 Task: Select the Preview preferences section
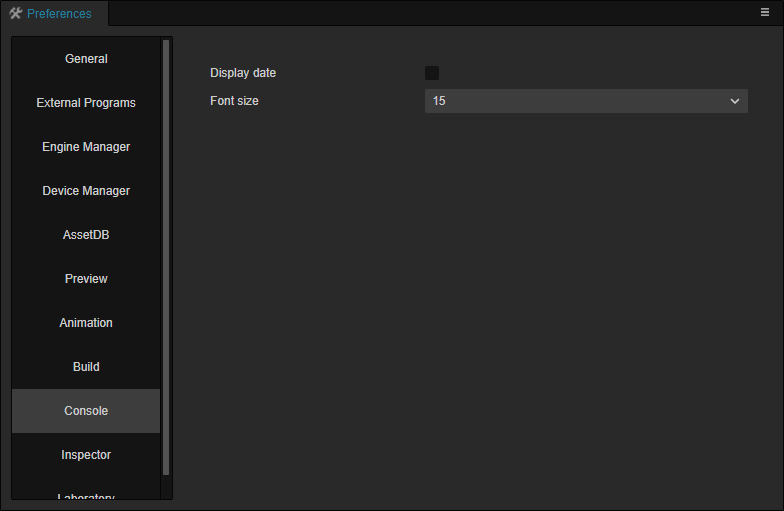pyautogui.click(x=86, y=279)
